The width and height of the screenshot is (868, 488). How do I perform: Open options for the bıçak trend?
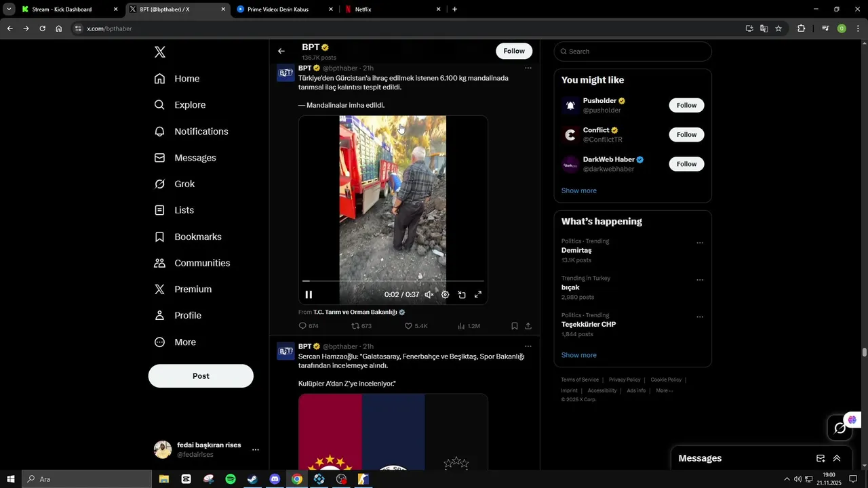tap(700, 280)
